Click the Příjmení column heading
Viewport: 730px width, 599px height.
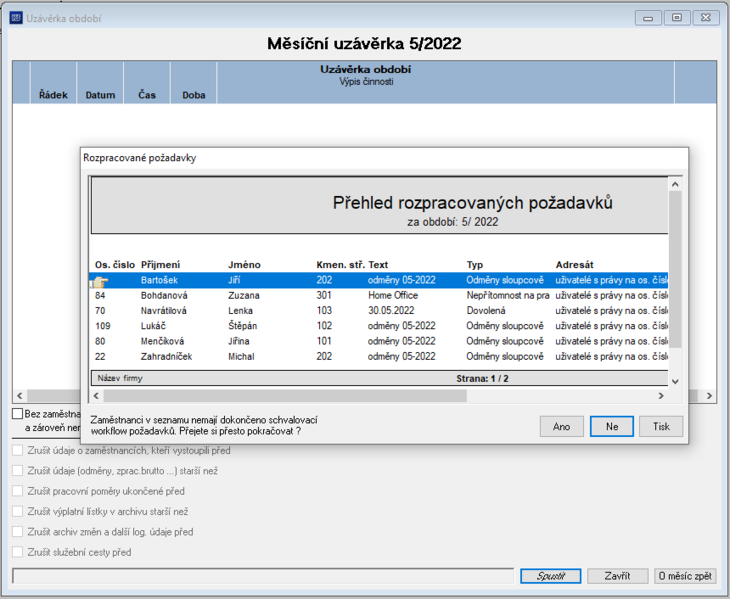pyautogui.click(x=160, y=265)
